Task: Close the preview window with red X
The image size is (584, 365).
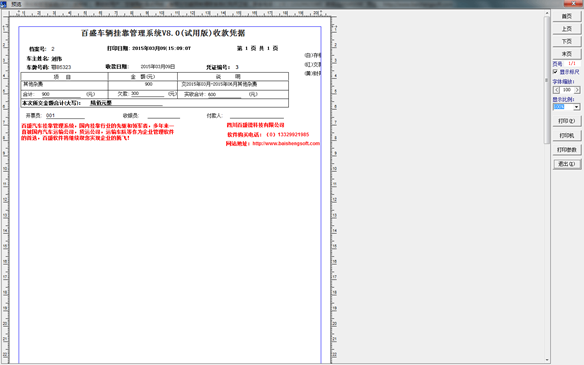Action: click(x=573, y=3)
